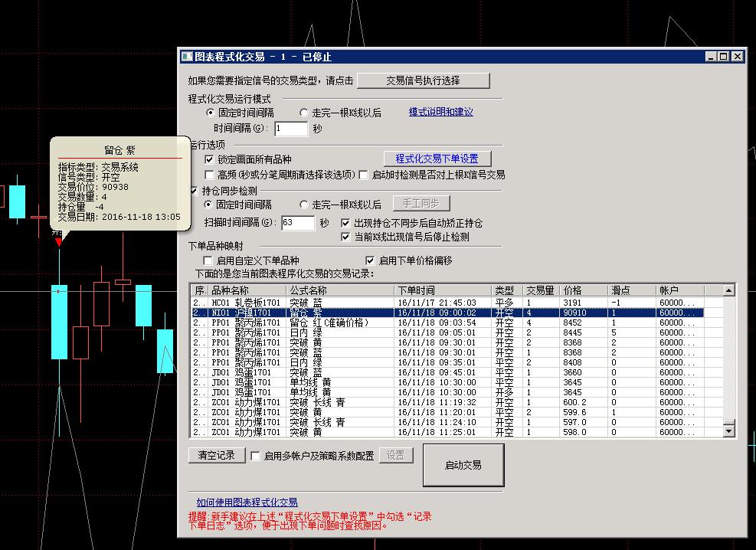Uncheck 锁定画面所有品种

(x=209, y=159)
